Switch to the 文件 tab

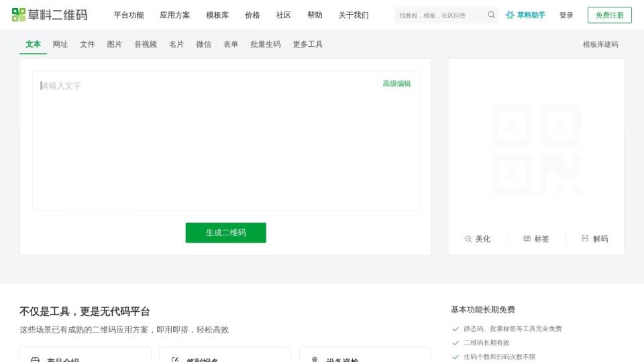(x=87, y=44)
